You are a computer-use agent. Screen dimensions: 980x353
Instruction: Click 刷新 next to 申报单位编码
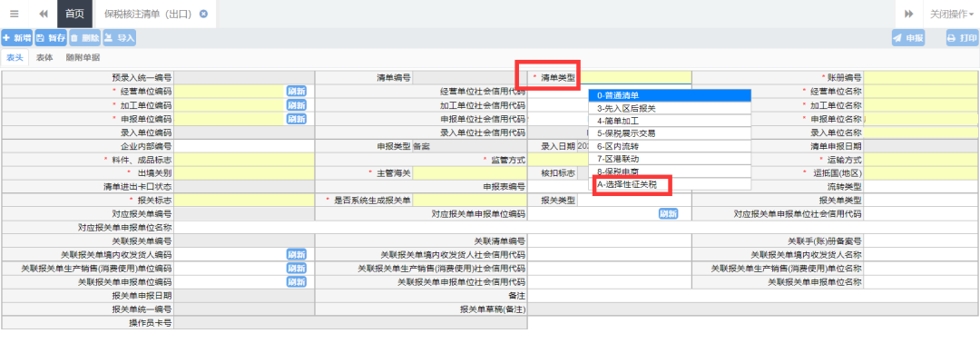pos(296,119)
